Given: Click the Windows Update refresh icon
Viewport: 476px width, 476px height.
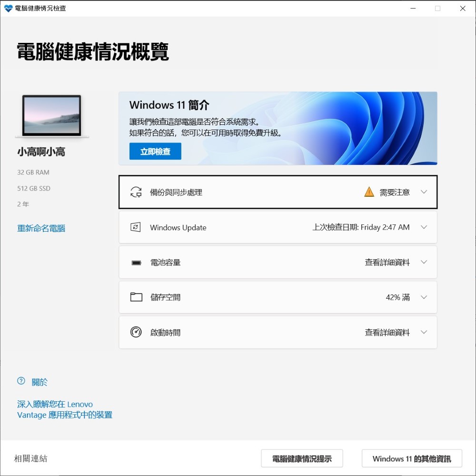Looking at the screenshot, I should (135, 227).
